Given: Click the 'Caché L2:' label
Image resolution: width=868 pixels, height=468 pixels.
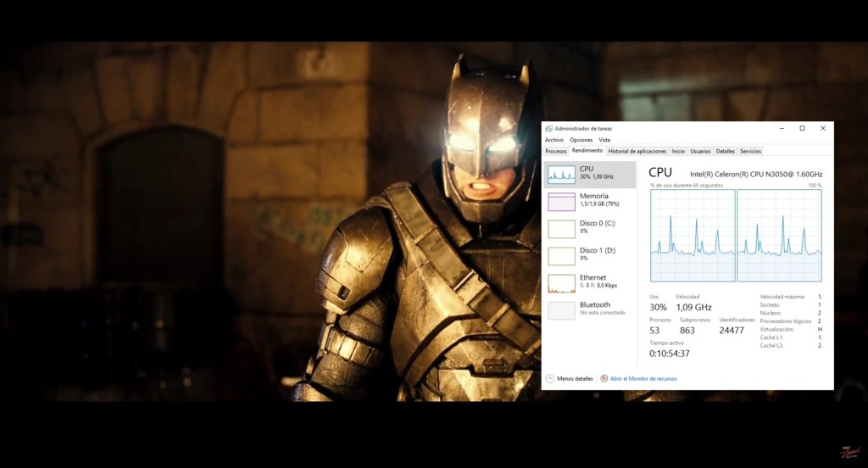Looking at the screenshot, I should [771, 346].
